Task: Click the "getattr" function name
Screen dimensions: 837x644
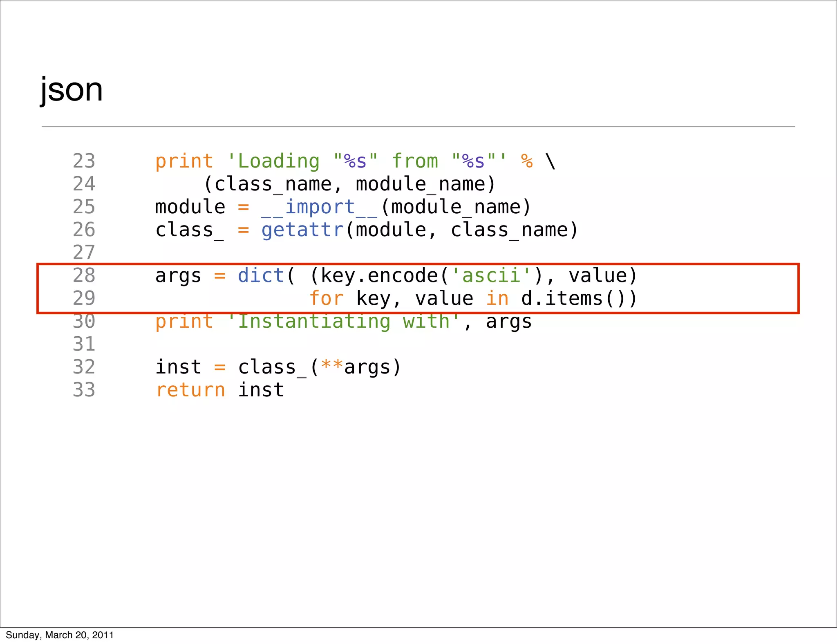Action: [x=302, y=230]
